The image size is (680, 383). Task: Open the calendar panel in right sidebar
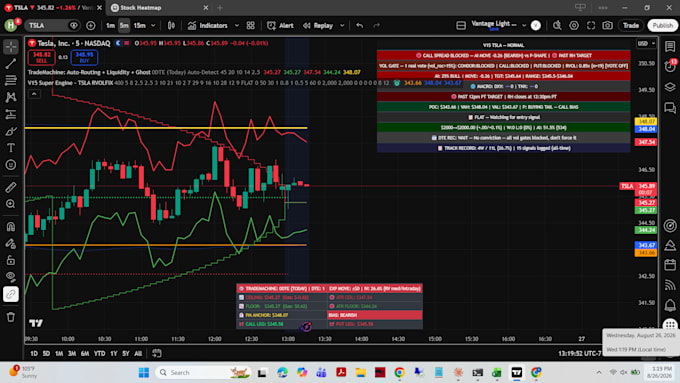(670, 265)
